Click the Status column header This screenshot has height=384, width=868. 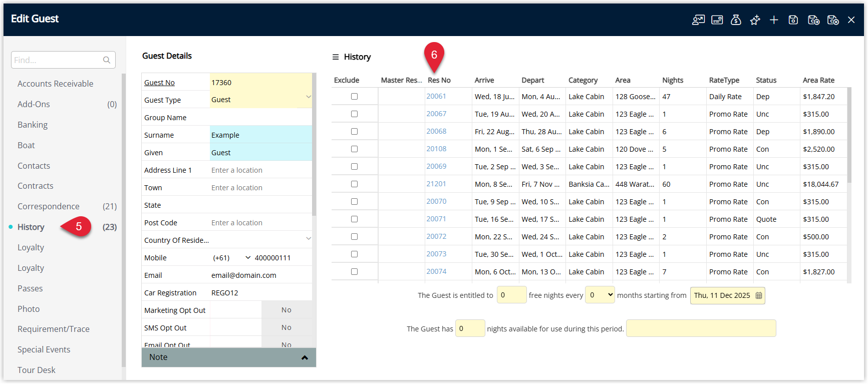[x=766, y=80]
